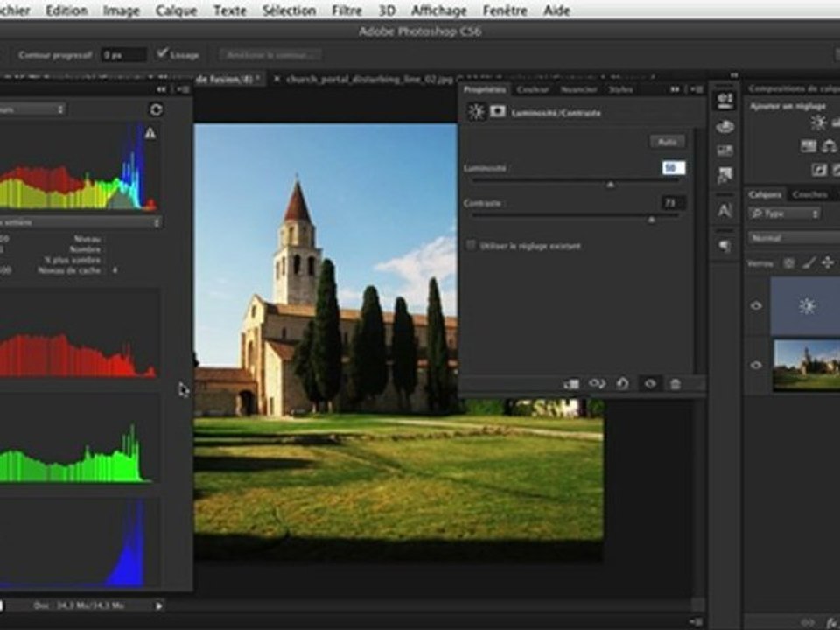
Task: Switch to the Couches tab
Action: [x=809, y=194]
